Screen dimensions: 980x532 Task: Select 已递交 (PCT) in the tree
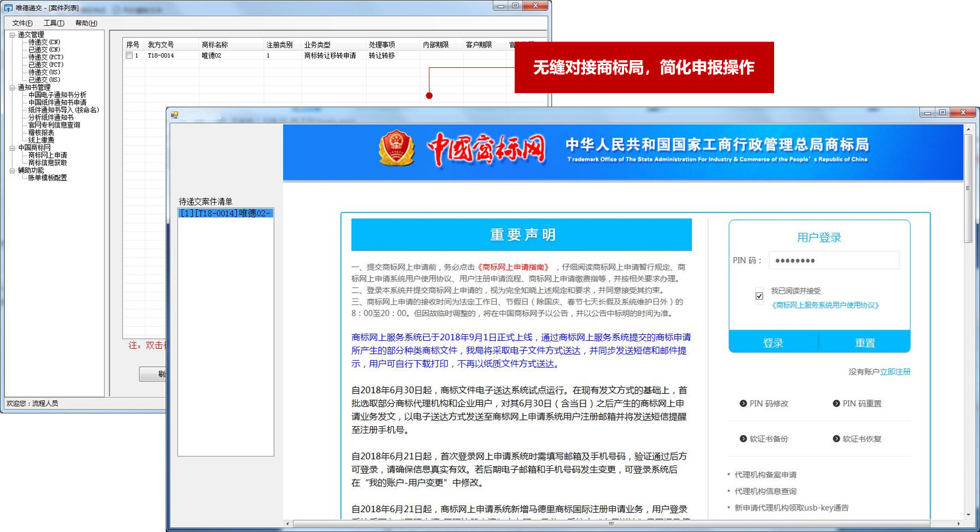[x=46, y=65]
